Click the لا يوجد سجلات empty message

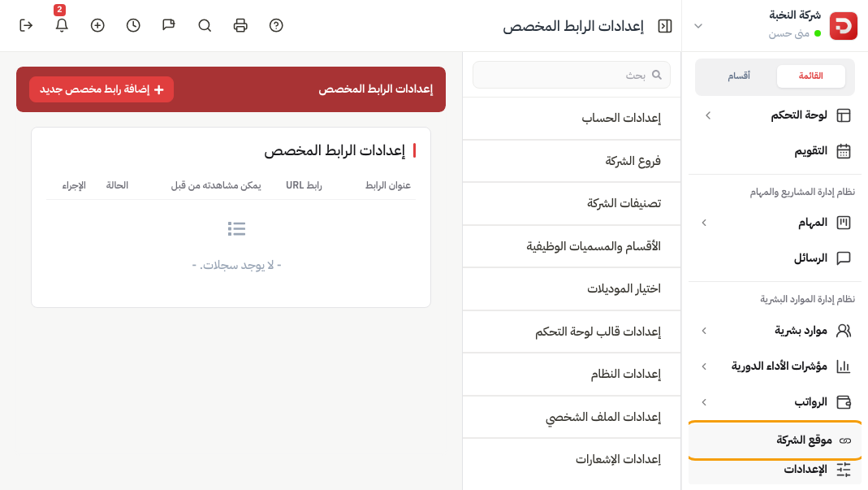236,266
